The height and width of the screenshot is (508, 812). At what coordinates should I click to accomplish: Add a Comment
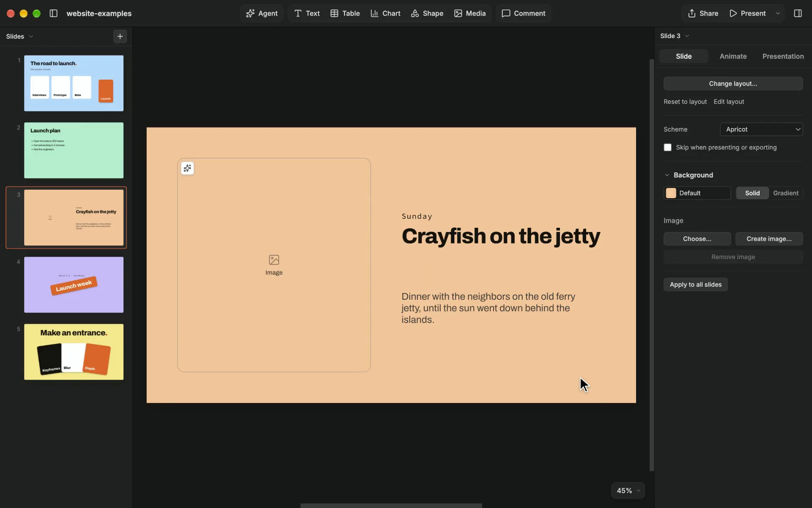pos(523,13)
